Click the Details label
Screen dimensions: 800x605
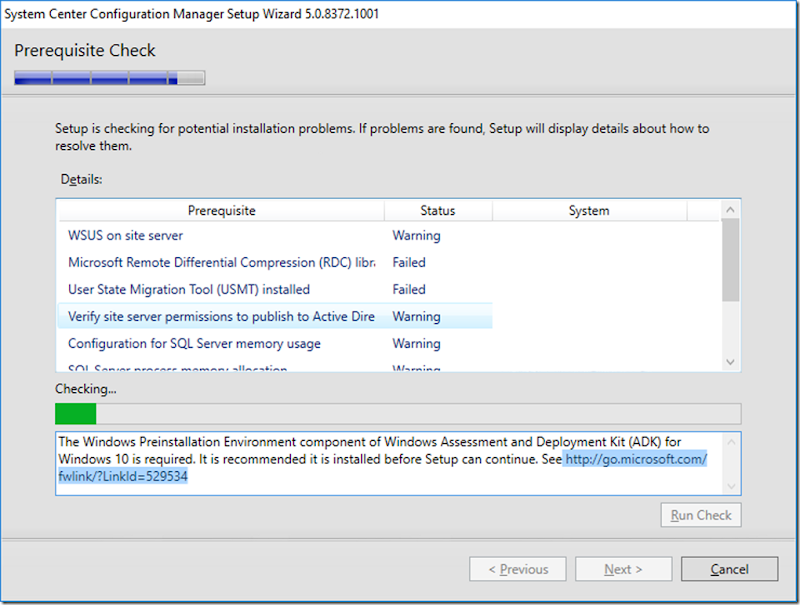pos(82,180)
